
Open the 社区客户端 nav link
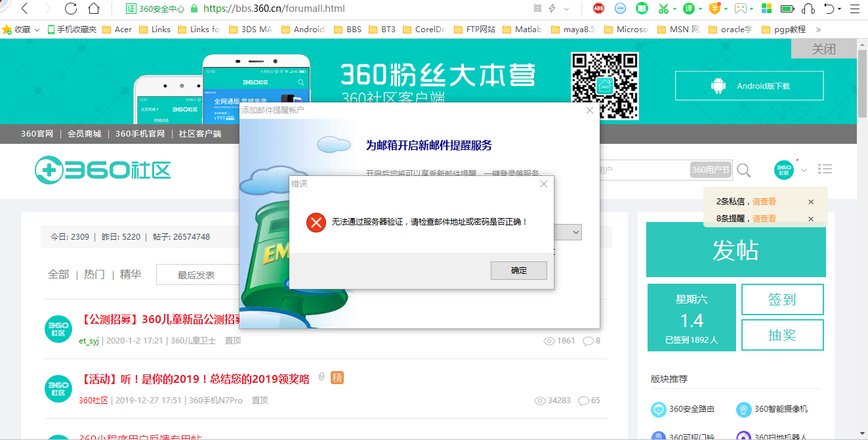[200, 134]
